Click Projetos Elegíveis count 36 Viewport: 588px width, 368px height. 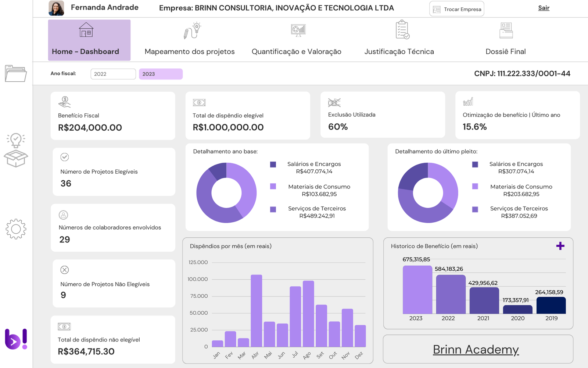66,183
